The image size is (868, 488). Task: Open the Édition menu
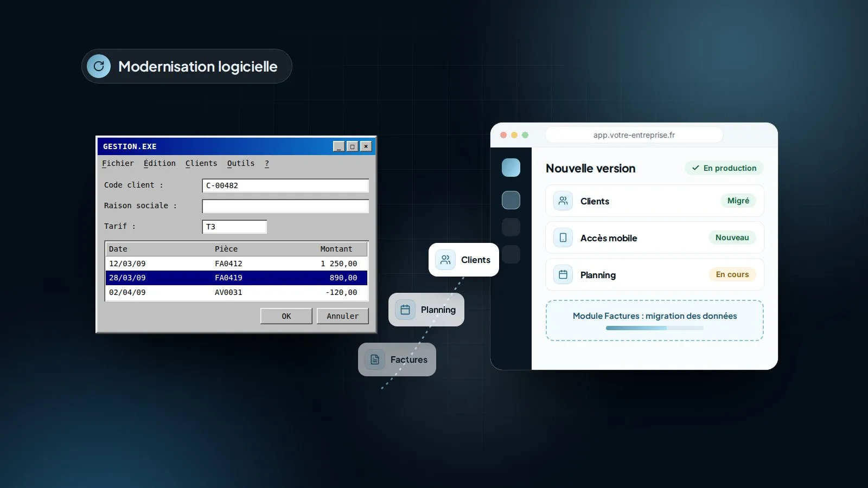159,163
